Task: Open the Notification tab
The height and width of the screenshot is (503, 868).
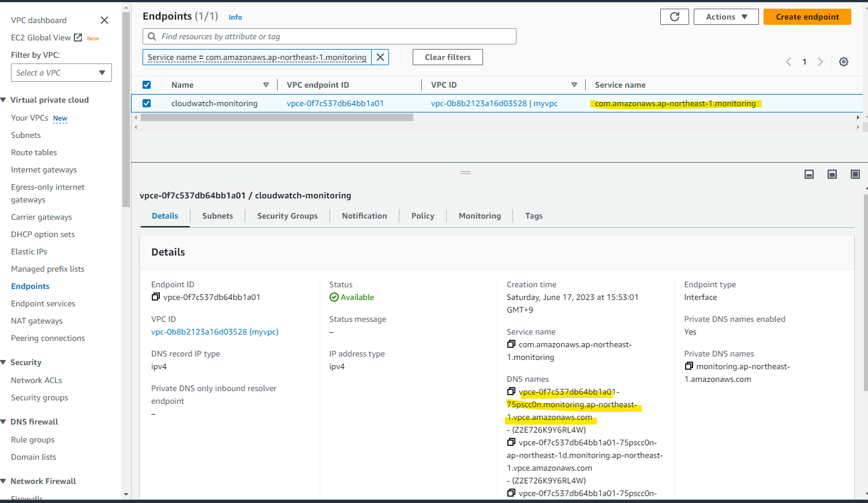Action: (365, 216)
